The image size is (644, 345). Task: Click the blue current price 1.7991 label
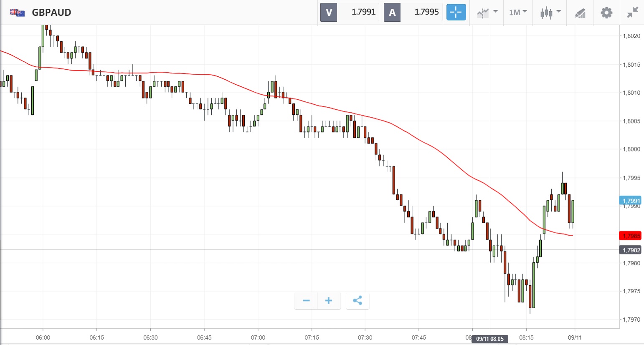[631, 201]
